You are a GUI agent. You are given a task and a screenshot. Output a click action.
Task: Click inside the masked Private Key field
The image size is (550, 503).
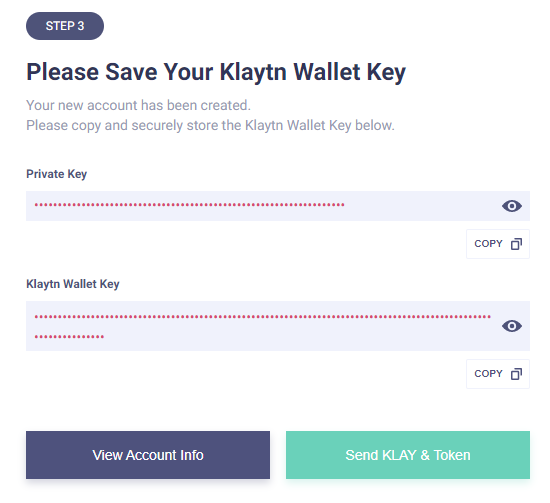coord(278,206)
